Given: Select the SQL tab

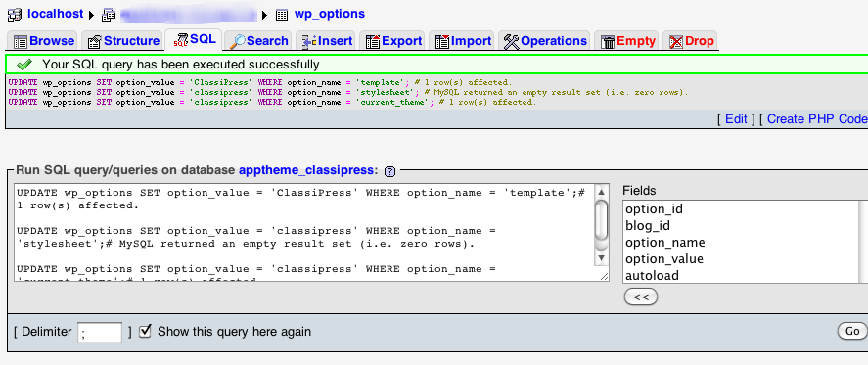Looking at the screenshot, I should tap(194, 40).
